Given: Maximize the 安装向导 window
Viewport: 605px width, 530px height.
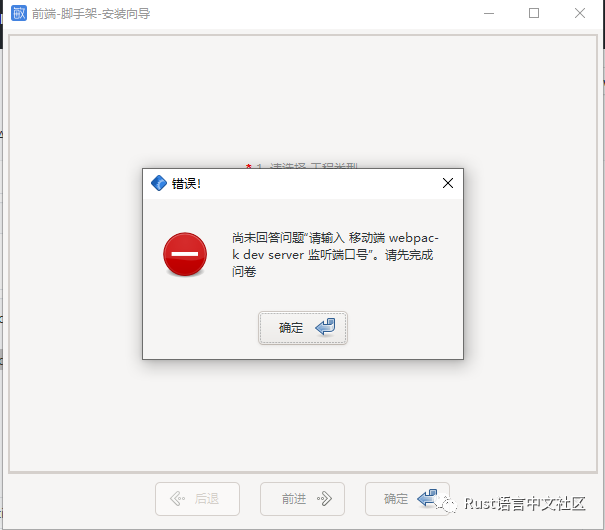Looking at the screenshot, I should tap(534, 14).
